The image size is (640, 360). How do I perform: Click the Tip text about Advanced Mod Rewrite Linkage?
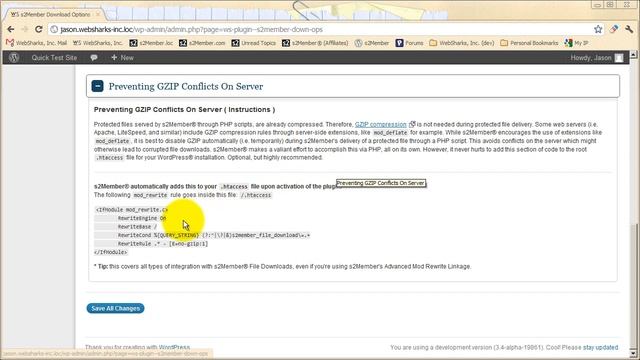pos(282,267)
